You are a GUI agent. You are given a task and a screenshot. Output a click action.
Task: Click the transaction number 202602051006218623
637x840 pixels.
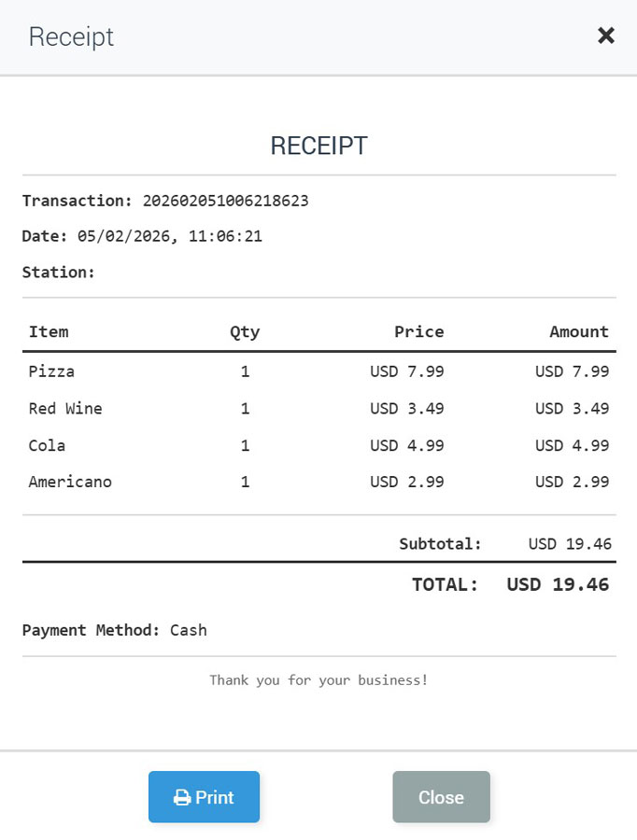225,201
